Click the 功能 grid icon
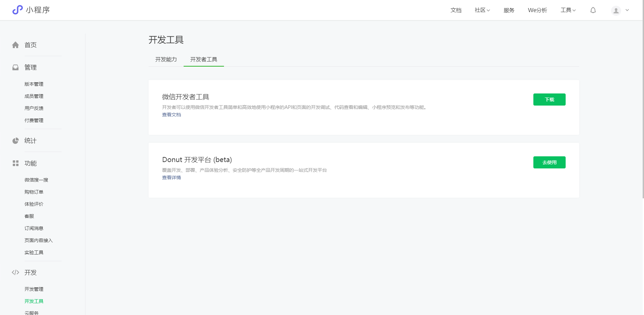 click(15, 163)
